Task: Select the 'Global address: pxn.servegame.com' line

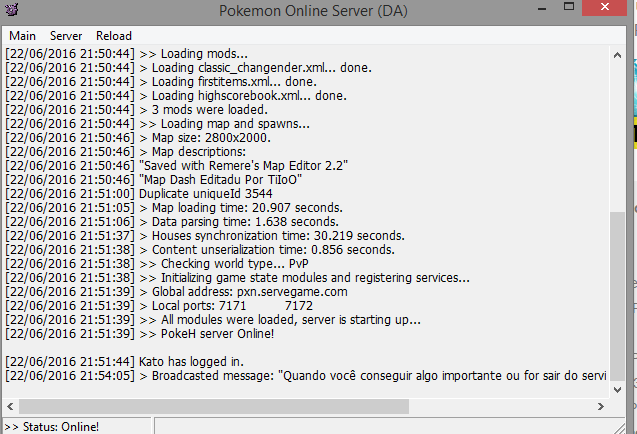Action: tap(176, 292)
